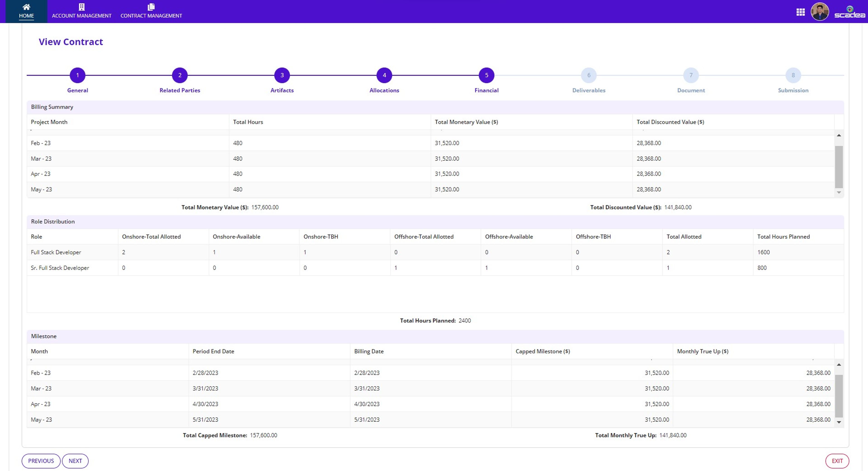868x471 pixels.
Task: Click Total Hours Planned 2400 summary
Action: [465, 321]
